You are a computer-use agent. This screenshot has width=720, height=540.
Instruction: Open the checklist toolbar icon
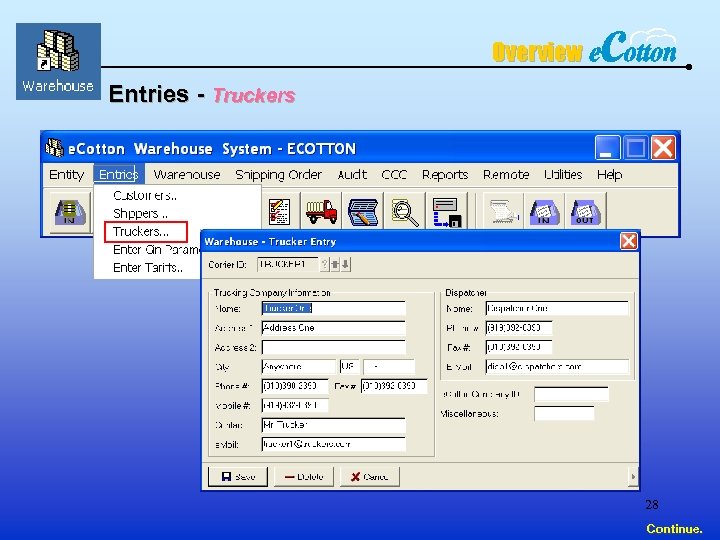point(279,212)
